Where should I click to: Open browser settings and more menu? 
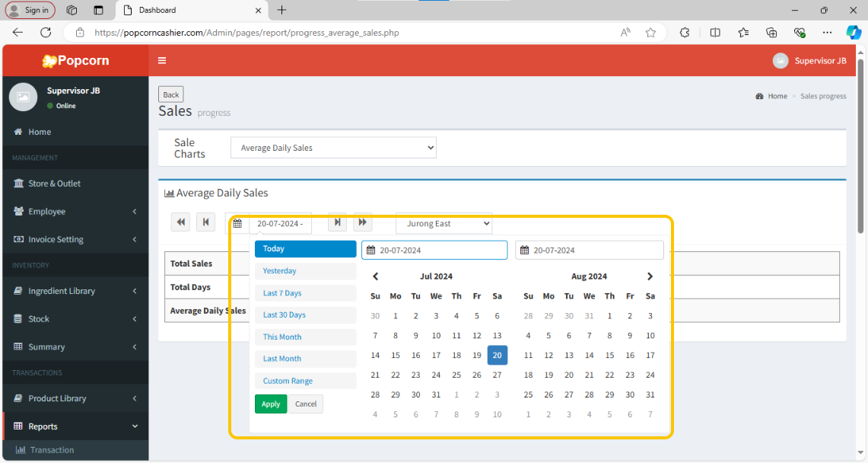click(x=827, y=33)
